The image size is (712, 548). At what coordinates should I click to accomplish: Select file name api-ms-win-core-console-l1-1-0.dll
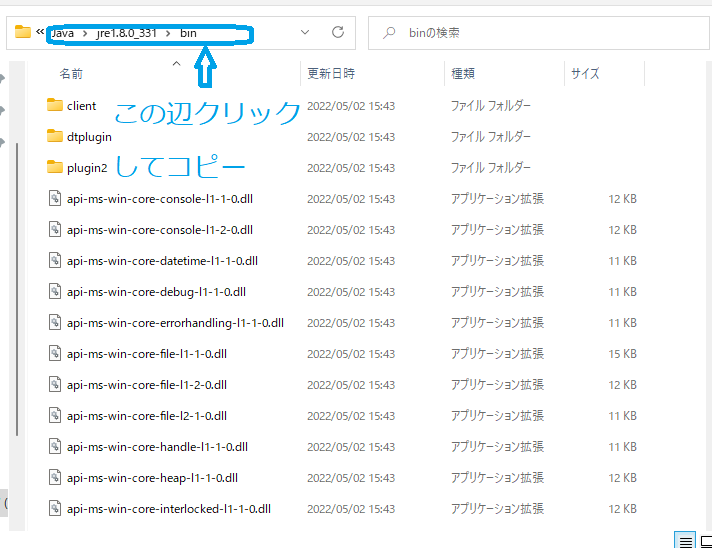pos(160,199)
